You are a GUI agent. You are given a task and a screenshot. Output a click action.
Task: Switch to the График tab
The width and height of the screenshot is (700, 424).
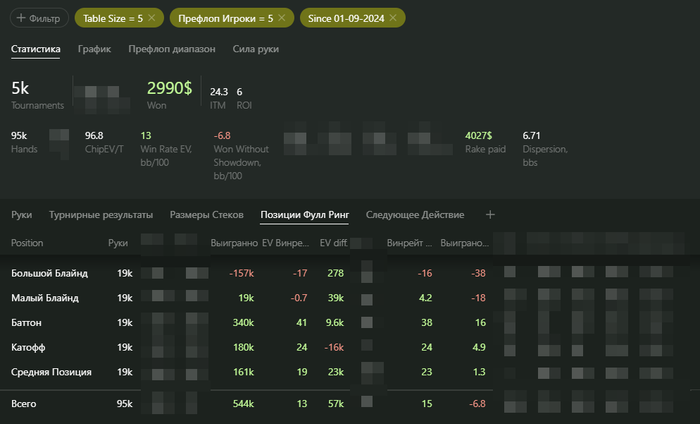(x=93, y=48)
